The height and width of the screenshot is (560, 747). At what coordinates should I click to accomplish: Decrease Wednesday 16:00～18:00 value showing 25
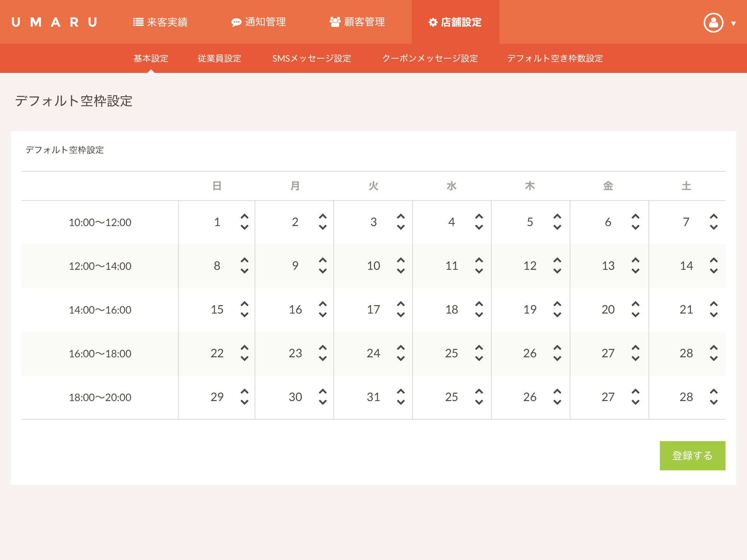pyautogui.click(x=479, y=358)
